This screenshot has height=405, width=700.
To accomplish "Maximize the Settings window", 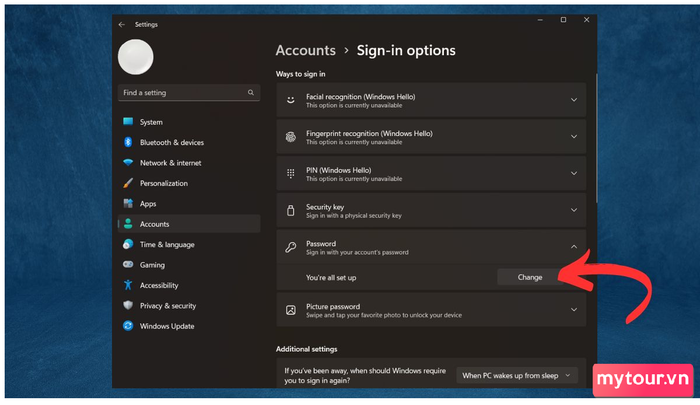I will point(563,20).
